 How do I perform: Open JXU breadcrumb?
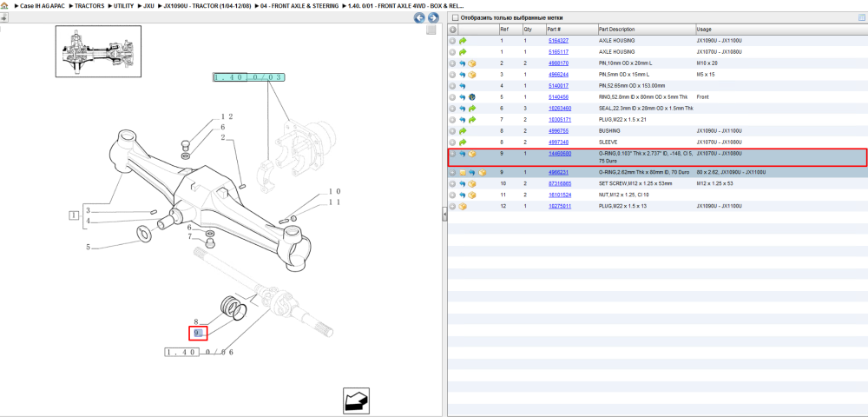tap(148, 5)
